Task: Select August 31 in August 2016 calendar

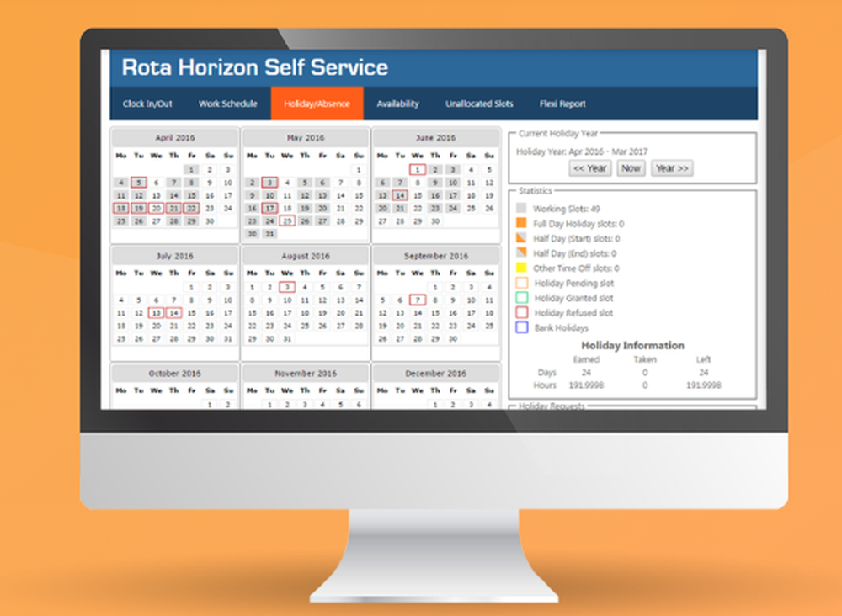Action: pyautogui.click(x=287, y=338)
